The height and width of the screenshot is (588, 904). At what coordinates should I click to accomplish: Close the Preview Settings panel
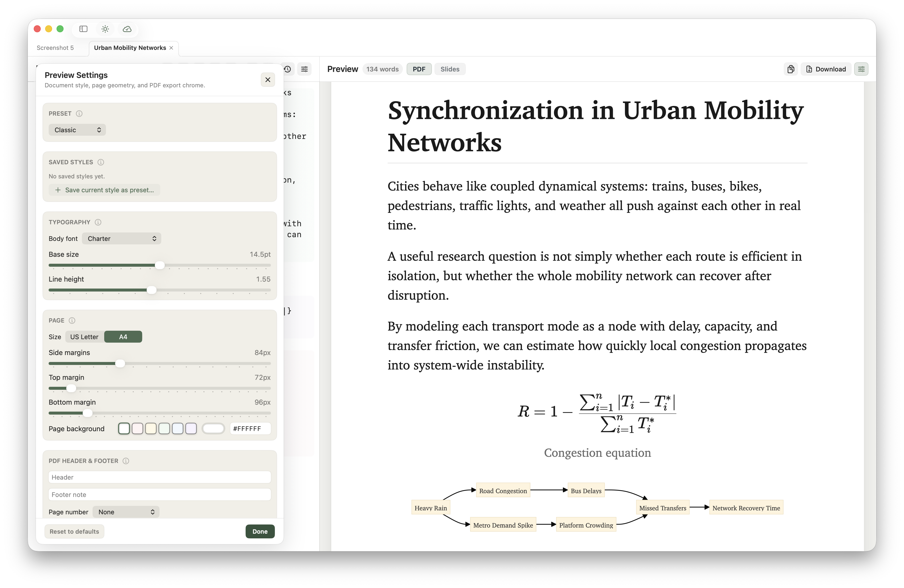tap(268, 80)
